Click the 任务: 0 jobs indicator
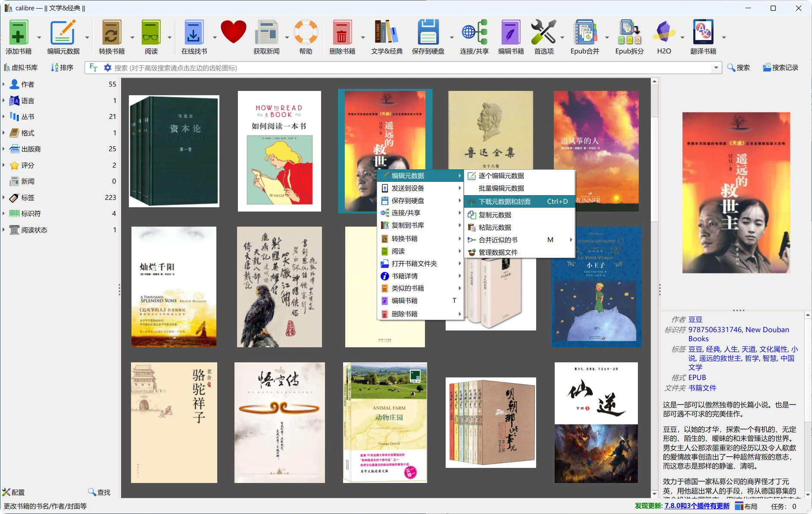 coord(784,506)
